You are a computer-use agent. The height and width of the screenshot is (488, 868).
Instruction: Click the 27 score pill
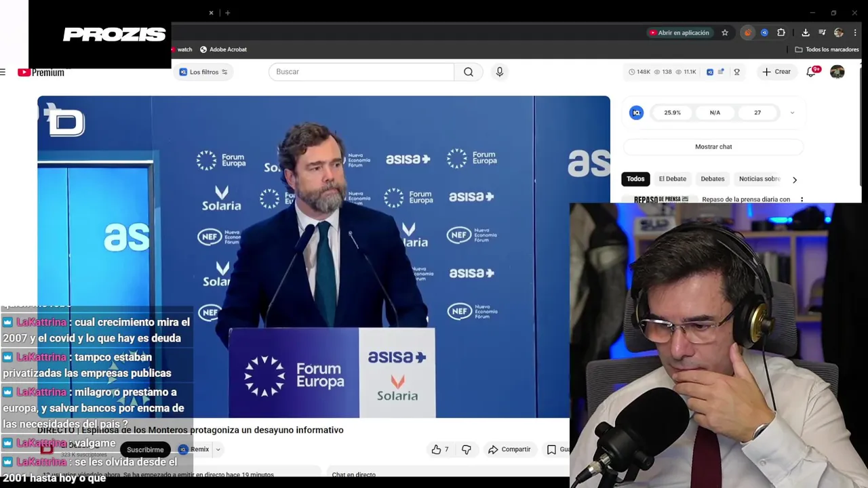click(x=757, y=113)
